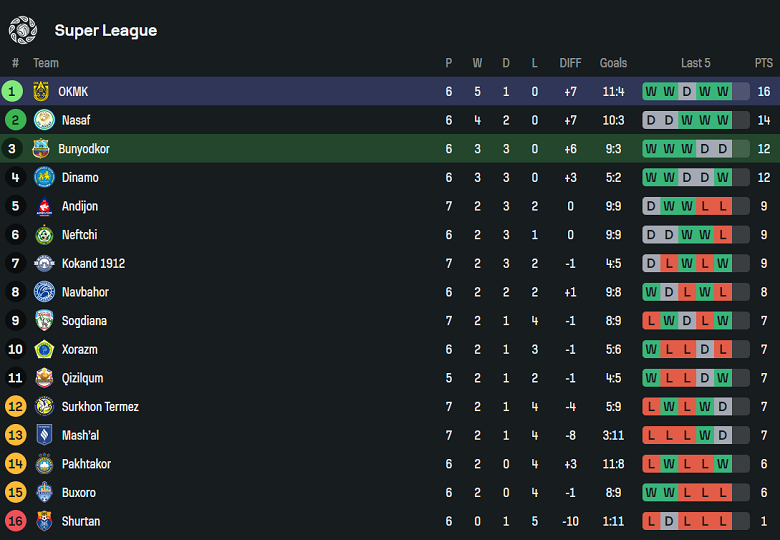
Task: Select the Surkhon Termez team name
Action: pyautogui.click(x=98, y=407)
